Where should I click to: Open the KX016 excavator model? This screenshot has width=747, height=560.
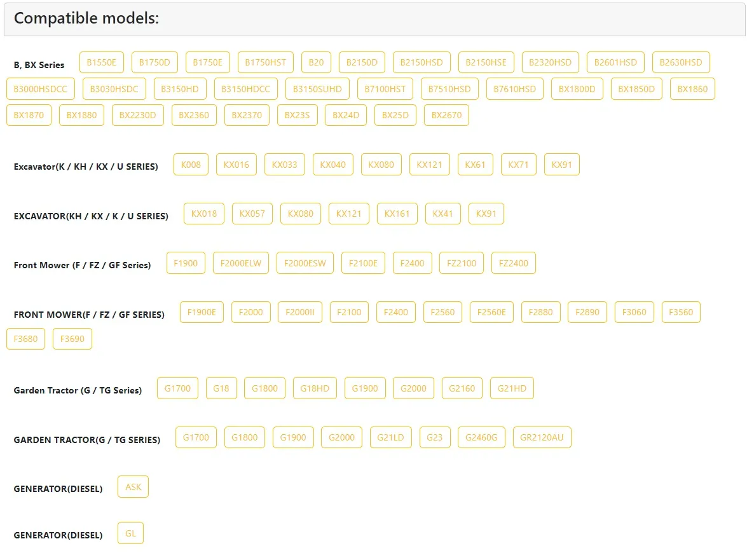(236, 165)
